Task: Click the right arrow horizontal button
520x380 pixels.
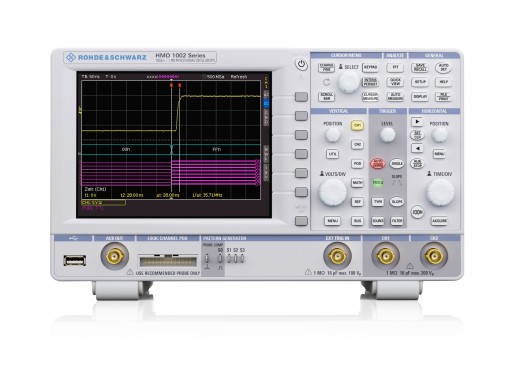Action: point(417,122)
